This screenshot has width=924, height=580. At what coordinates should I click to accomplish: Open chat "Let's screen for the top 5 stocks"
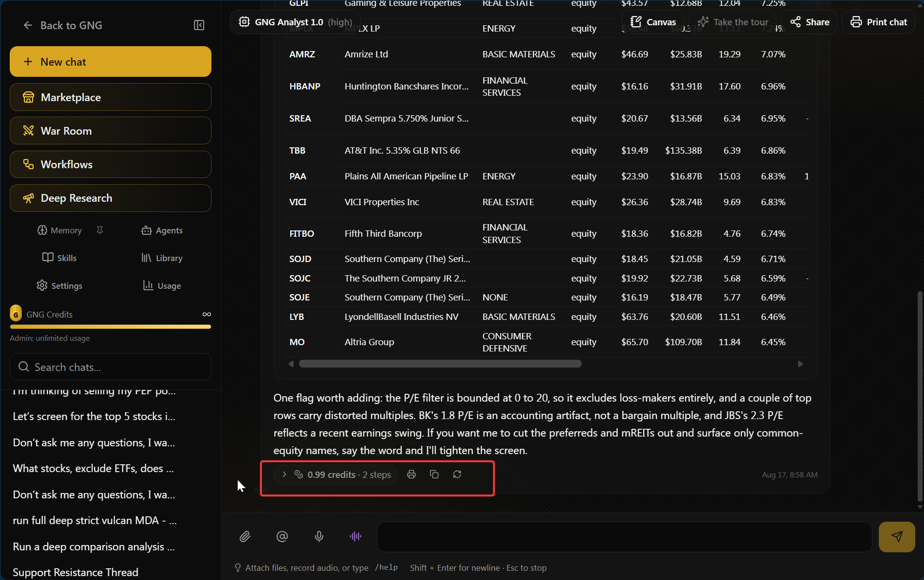click(94, 417)
